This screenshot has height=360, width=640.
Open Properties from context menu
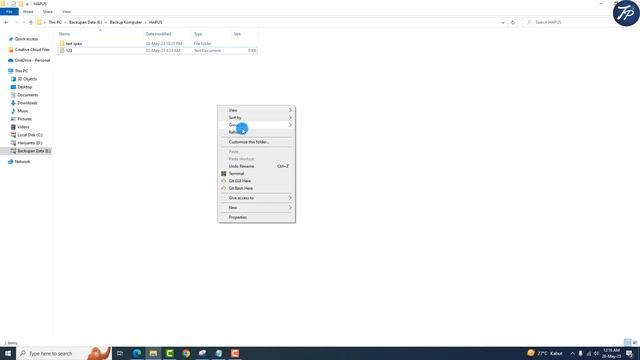point(256,218)
